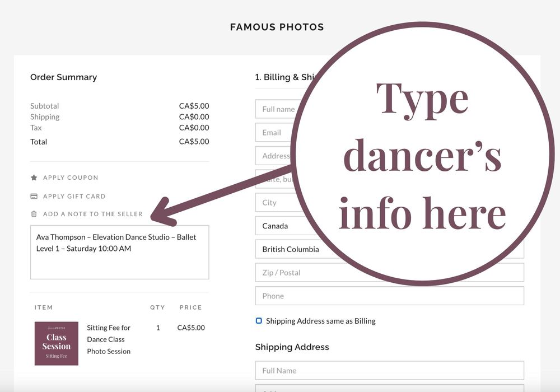
Task: Click the star icon beside Apply Coupon
Action: click(34, 178)
